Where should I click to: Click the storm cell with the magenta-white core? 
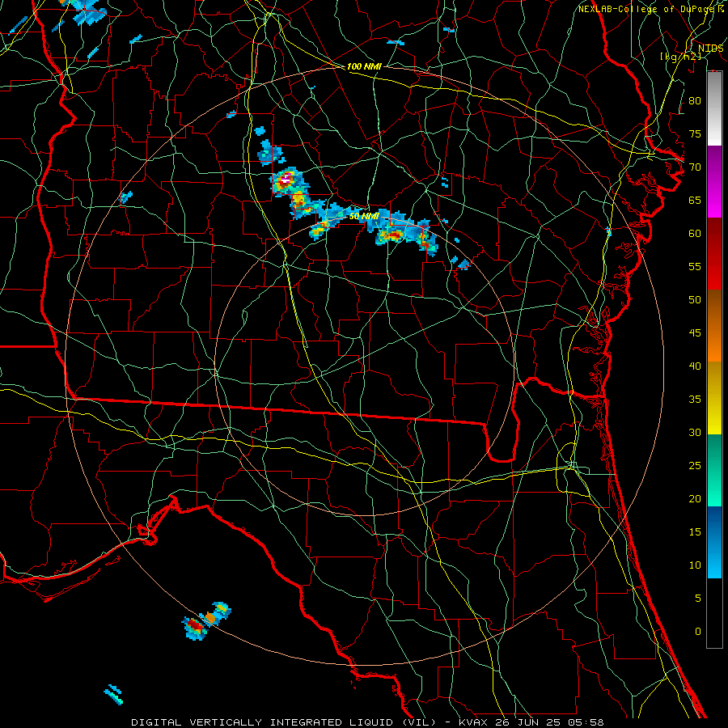(x=286, y=180)
